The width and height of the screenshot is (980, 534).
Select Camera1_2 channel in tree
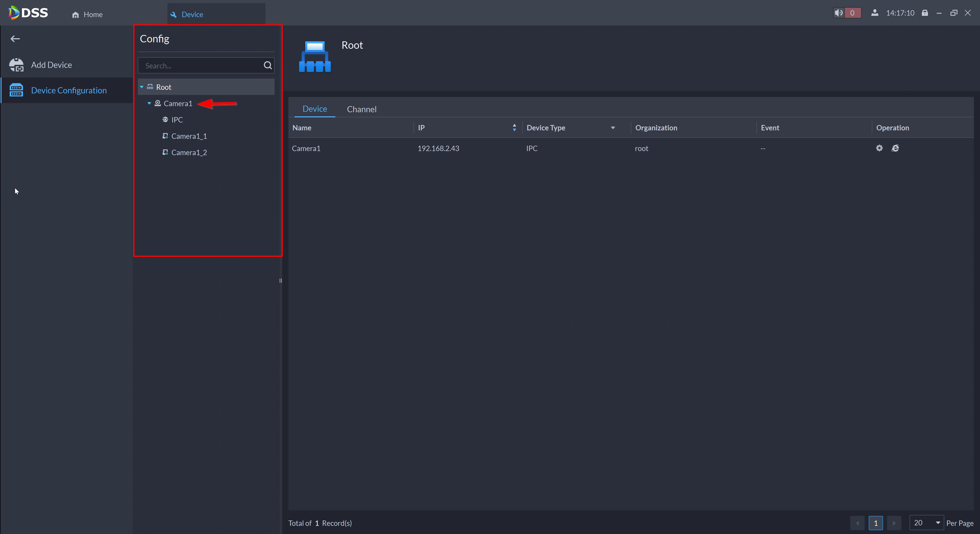pyautogui.click(x=189, y=153)
